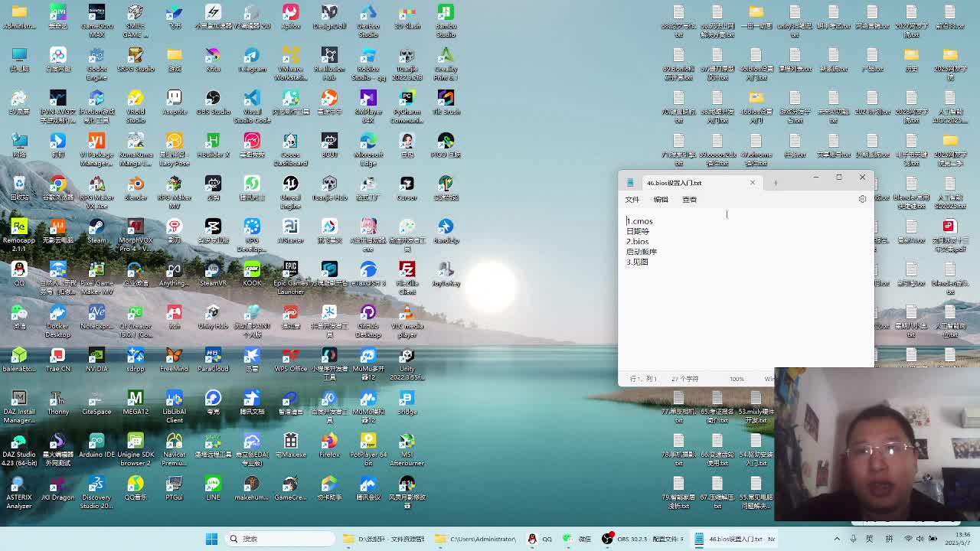
Task: Click the Notepad settings gear icon
Action: click(862, 199)
